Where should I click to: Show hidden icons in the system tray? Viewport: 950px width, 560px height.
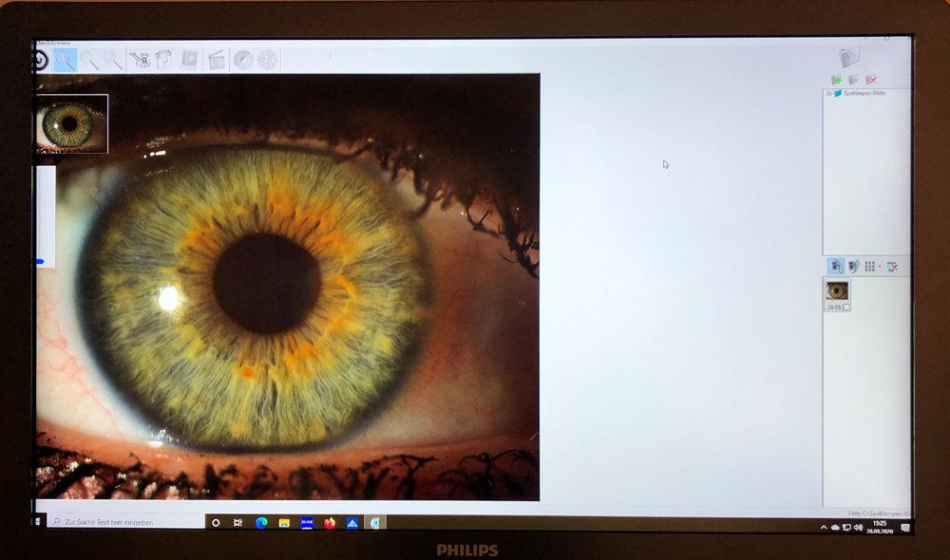(x=823, y=527)
